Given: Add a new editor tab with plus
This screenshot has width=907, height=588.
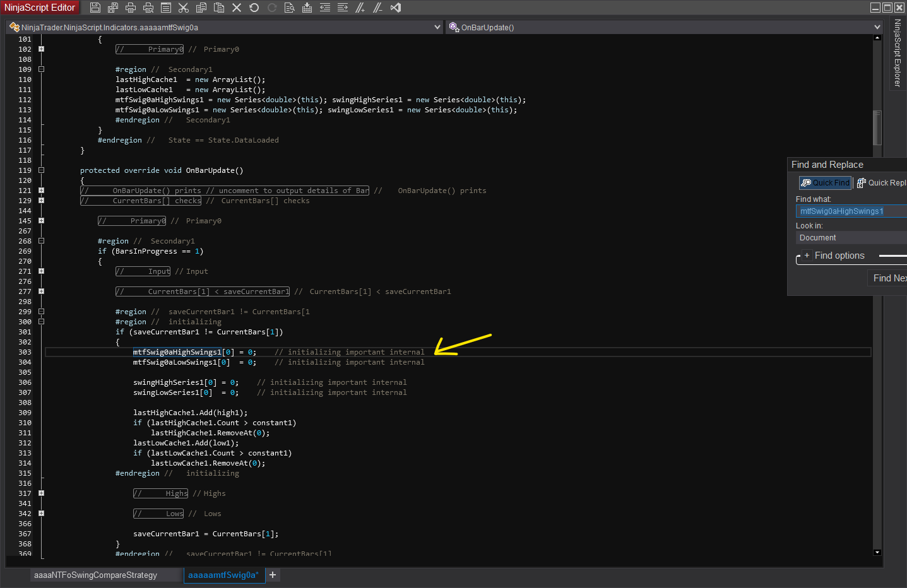Looking at the screenshot, I should pos(273,575).
